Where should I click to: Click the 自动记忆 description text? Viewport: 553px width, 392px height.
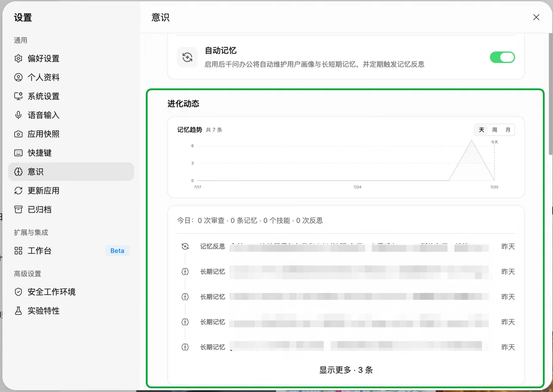pos(314,64)
